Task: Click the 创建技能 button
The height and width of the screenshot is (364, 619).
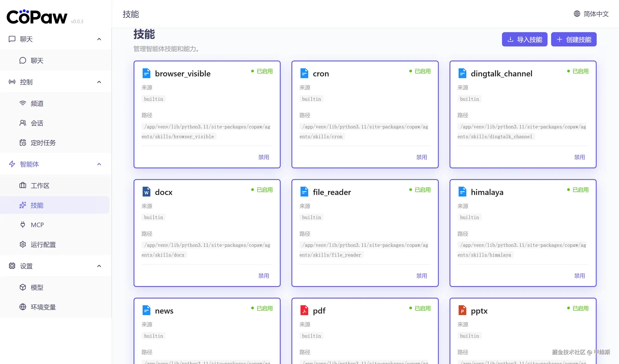Action: click(573, 39)
